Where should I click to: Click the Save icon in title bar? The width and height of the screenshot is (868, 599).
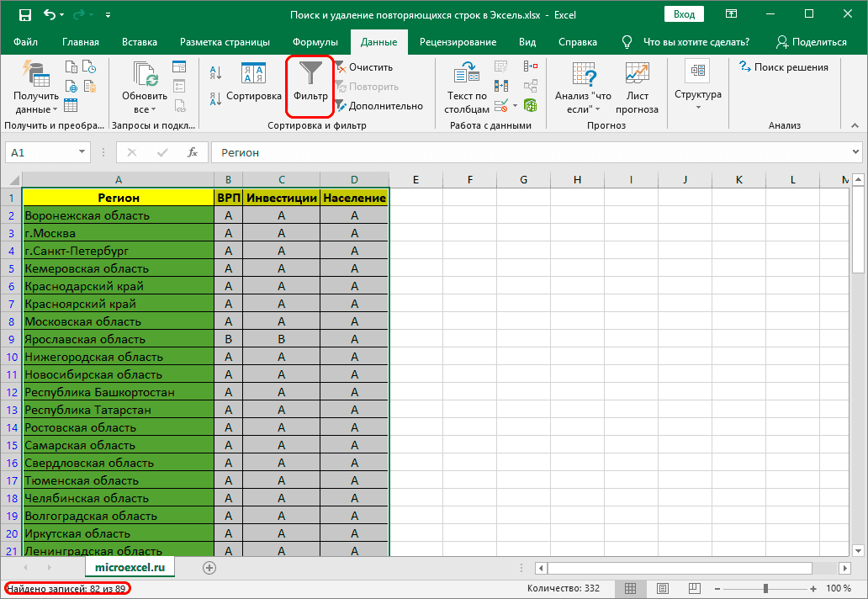tap(24, 14)
